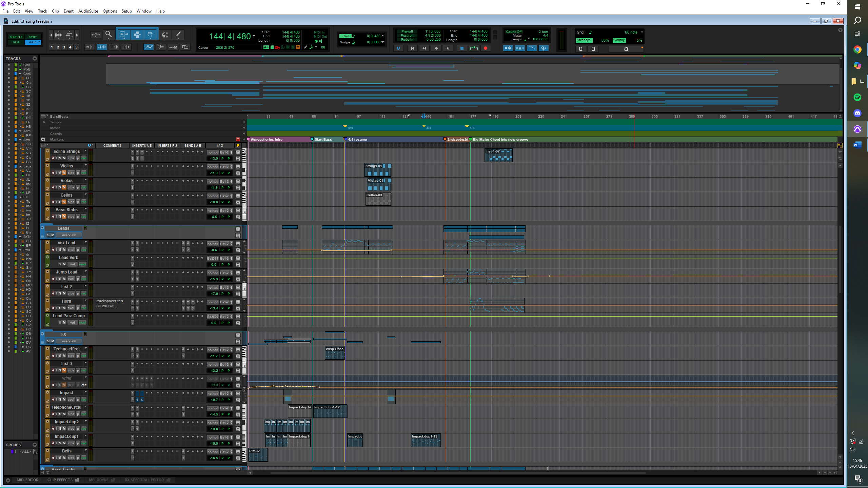Open quantize settings gear icon
This screenshot has width=868, height=488.
[x=626, y=49]
